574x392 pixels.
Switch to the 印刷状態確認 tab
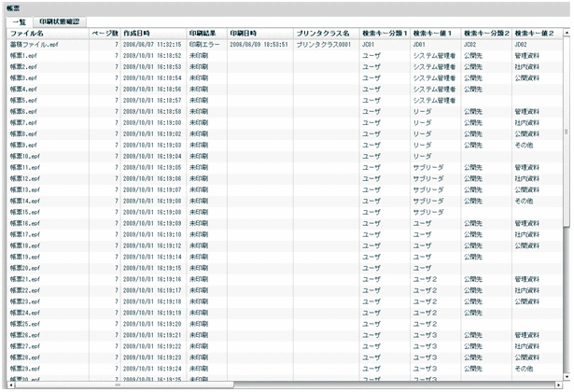[59, 20]
